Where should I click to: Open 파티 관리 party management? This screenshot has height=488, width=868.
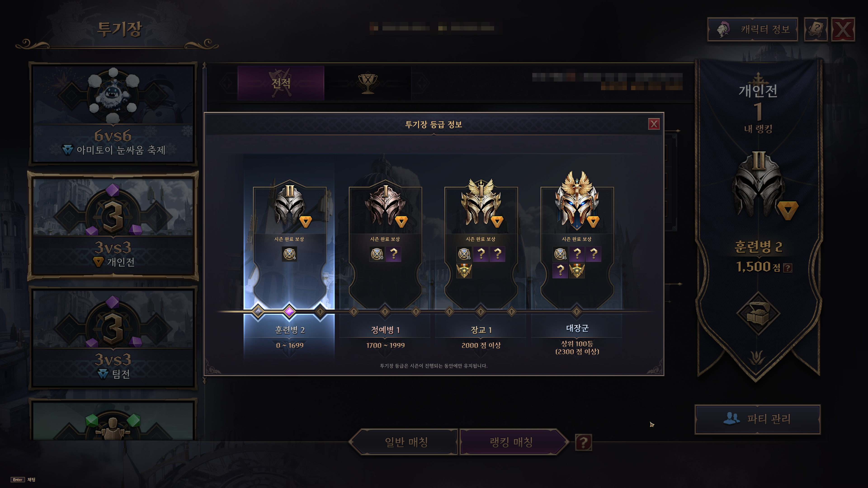point(757,419)
